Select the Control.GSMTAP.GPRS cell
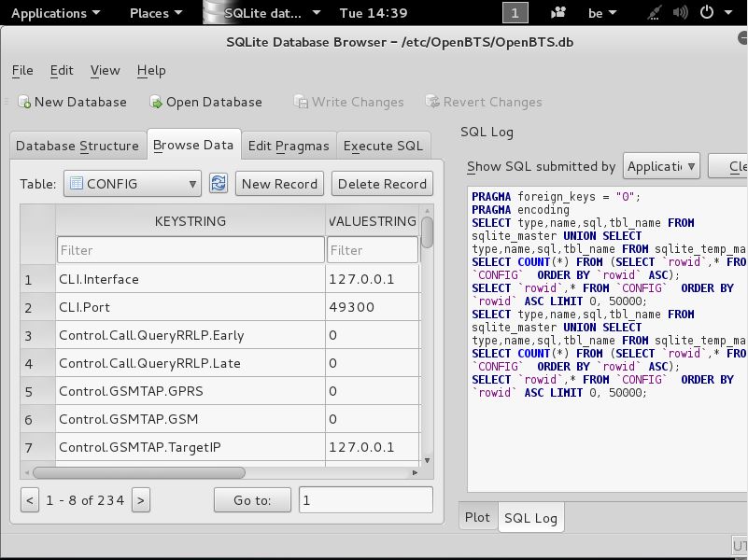 (x=191, y=391)
